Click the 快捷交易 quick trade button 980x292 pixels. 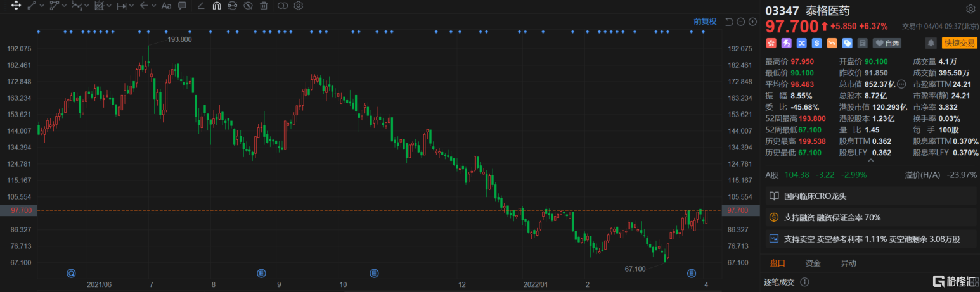[x=959, y=43]
